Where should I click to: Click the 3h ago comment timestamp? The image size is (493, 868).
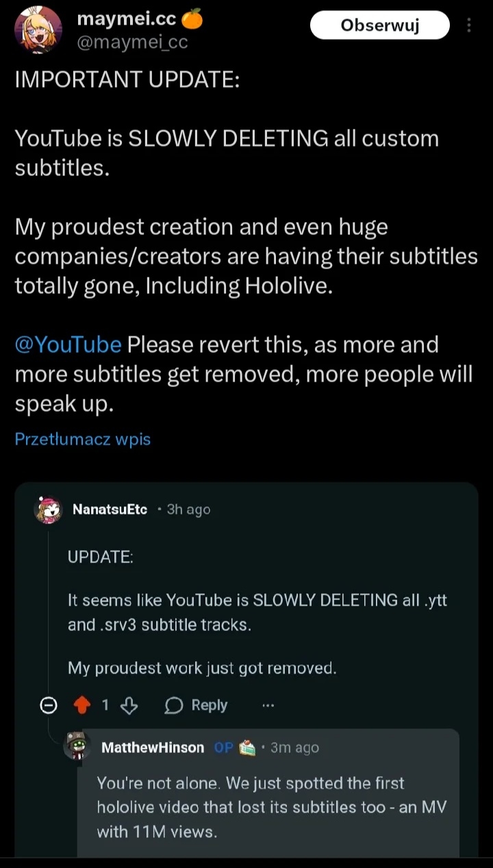pyautogui.click(x=188, y=510)
